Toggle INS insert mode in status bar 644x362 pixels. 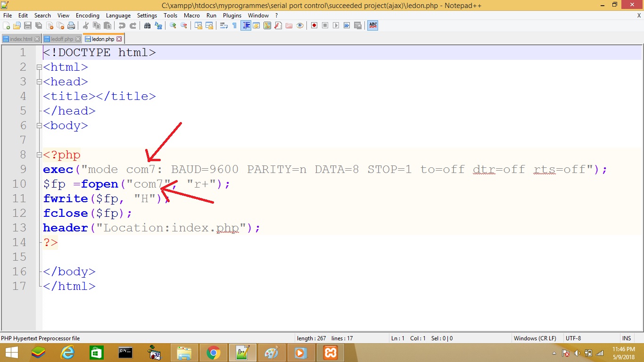627,338
